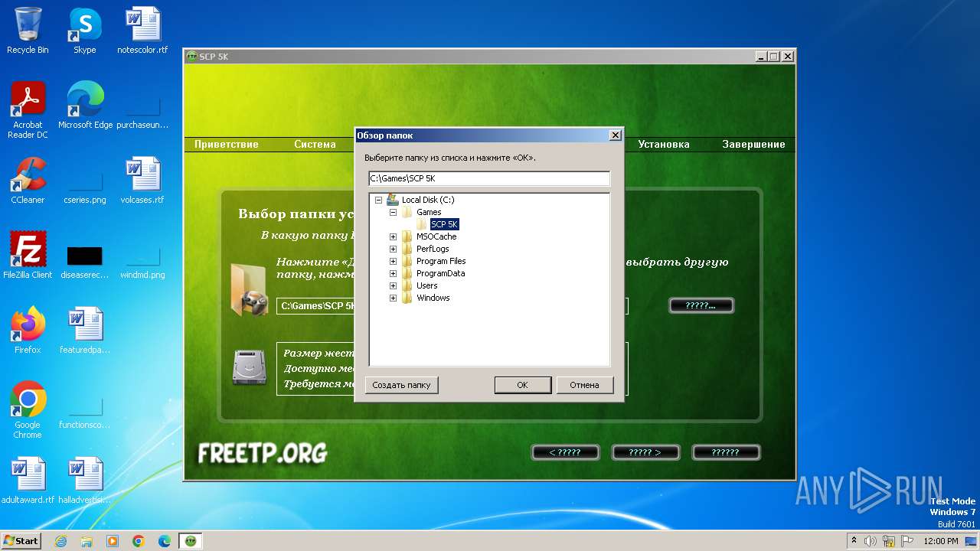
Task: Click the Установка step tab
Action: click(664, 144)
